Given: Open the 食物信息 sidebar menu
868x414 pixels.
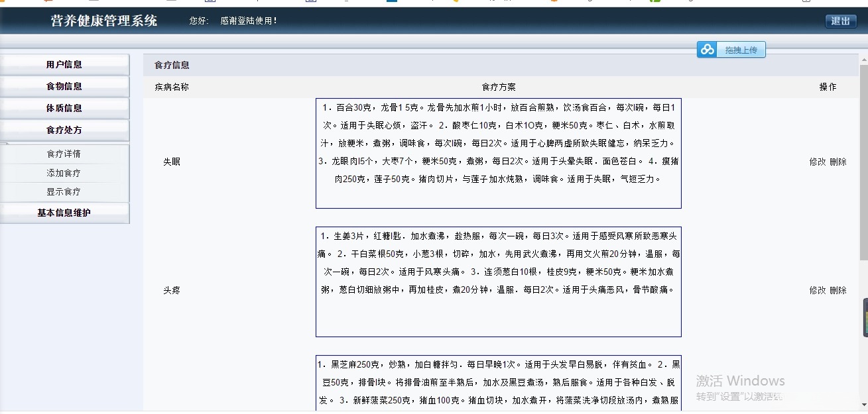Looking at the screenshot, I should 64,85.
